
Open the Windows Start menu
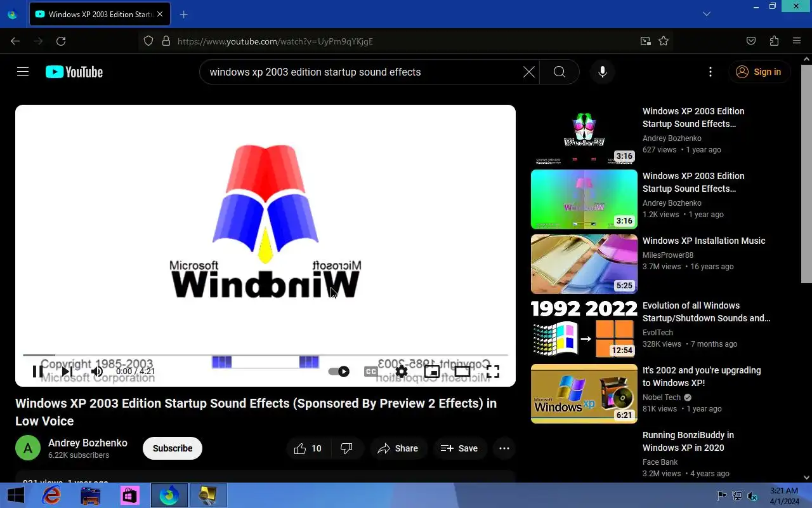pyautogui.click(x=15, y=495)
